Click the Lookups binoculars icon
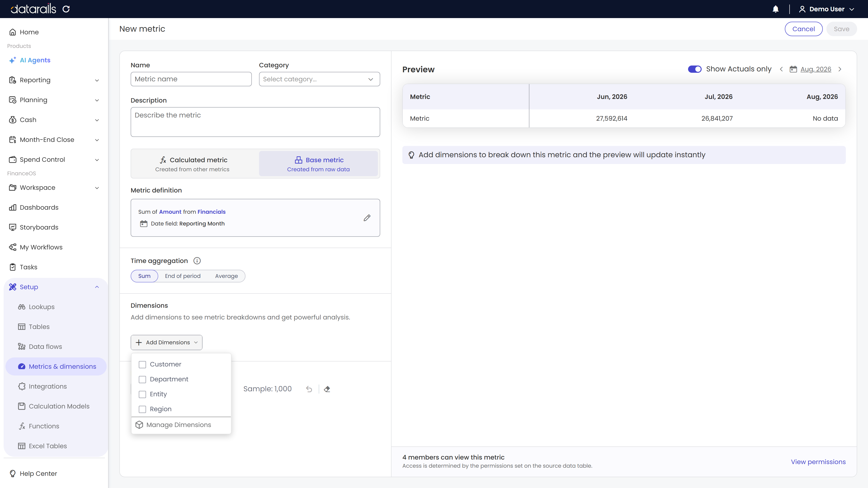Image resolution: width=868 pixels, height=488 pixels. [x=21, y=307]
